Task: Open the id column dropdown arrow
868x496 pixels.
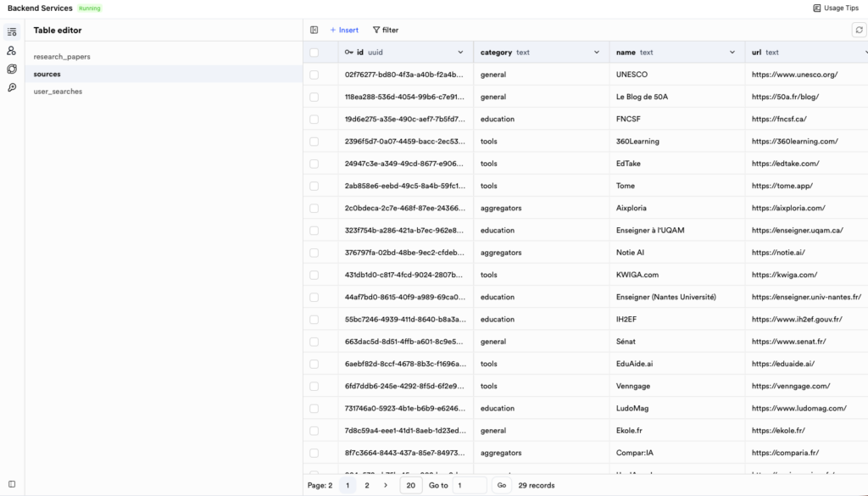Action: click(461, 53)
